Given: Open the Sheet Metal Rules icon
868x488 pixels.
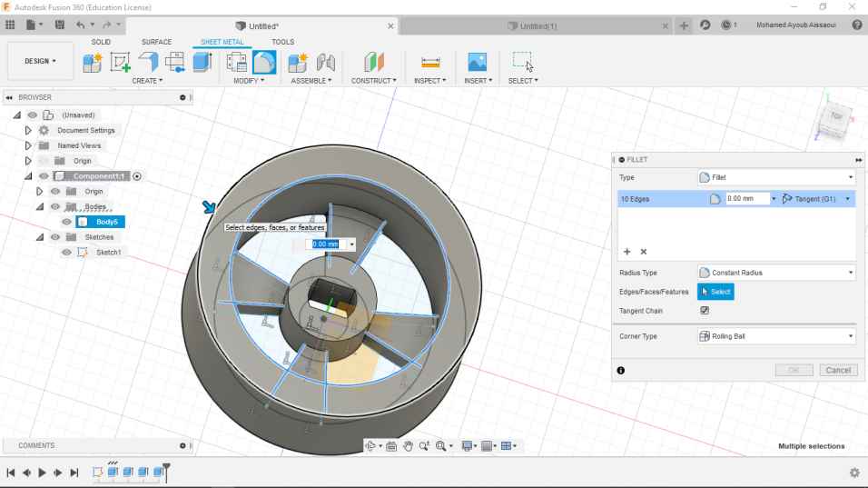Looking at the screenshot, I should 236,62.
